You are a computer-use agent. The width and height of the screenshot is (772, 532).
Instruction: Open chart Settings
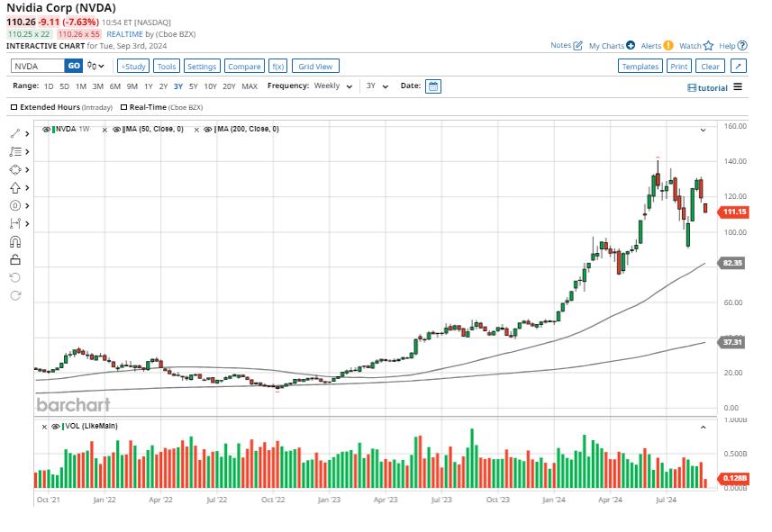point(202,66)
